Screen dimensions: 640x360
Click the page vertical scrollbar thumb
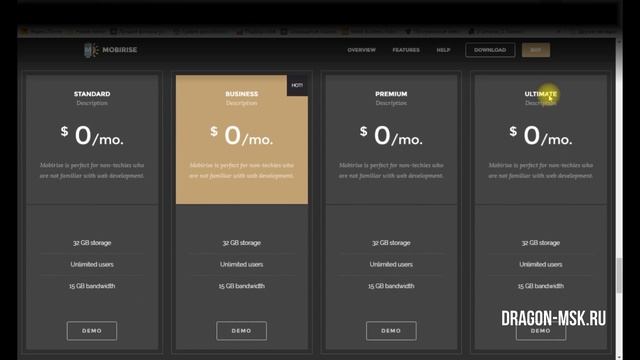click(619, 276)
